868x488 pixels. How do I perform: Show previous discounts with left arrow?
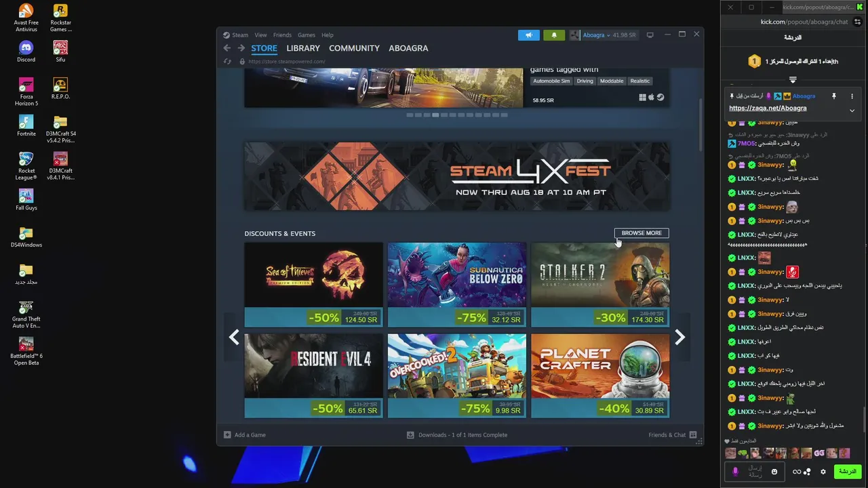click(234, 337)
